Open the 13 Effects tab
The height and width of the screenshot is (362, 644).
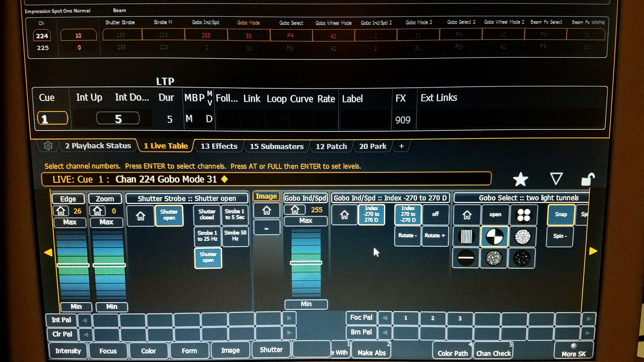click(219, 146)
